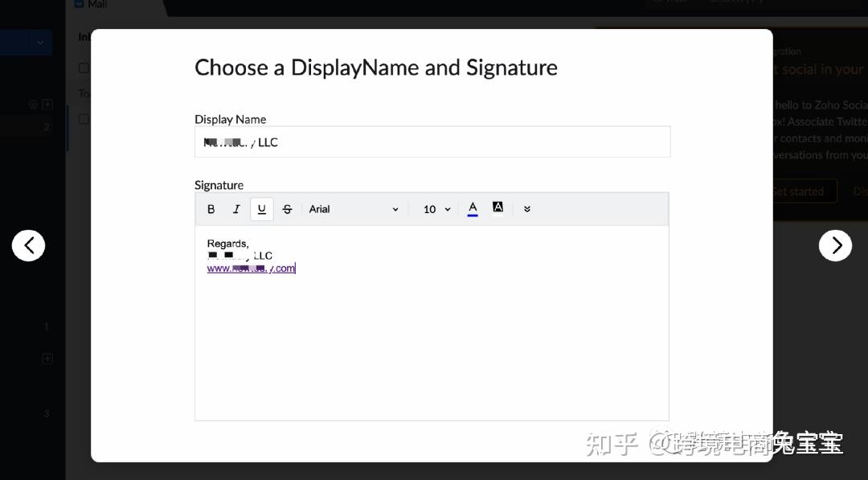Apply strikethrough to signature text
Image resolution: width=868 pixels, height=480 pixels.
pos(287,209)
